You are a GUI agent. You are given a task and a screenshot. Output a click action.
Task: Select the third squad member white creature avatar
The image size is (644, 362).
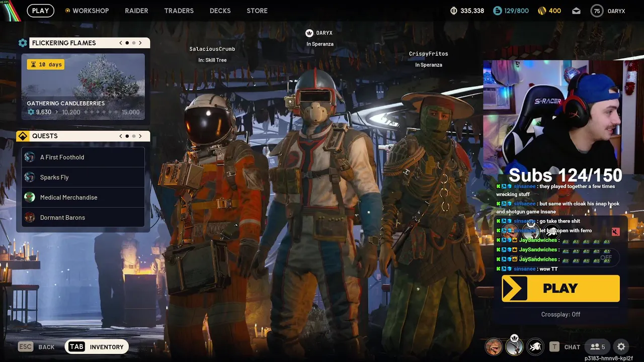point(535,346)
